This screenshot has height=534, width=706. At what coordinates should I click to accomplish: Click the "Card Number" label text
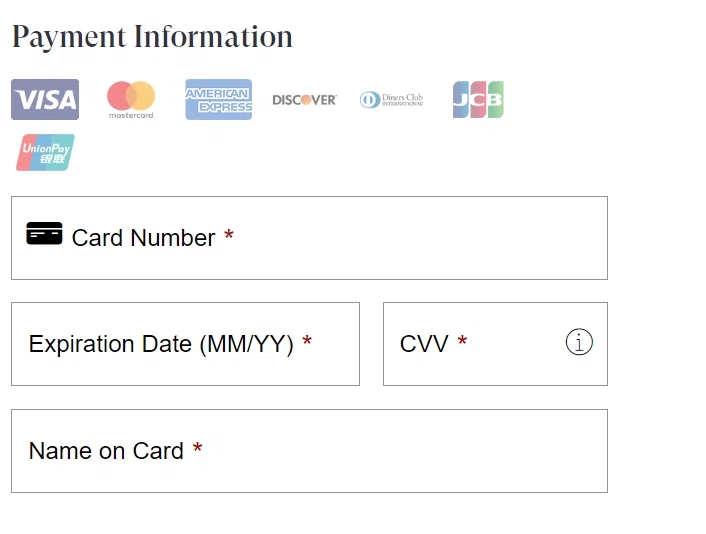[143, 238]
